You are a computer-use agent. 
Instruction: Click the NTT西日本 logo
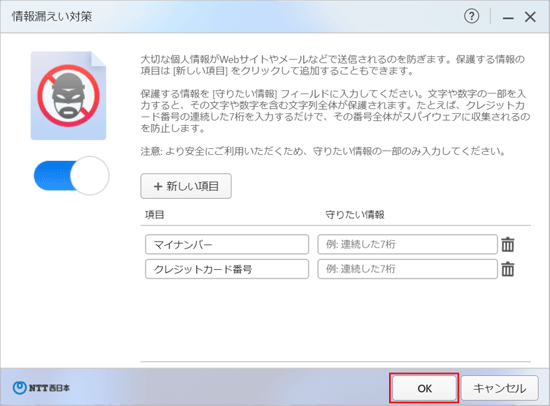tap(41, 388)
